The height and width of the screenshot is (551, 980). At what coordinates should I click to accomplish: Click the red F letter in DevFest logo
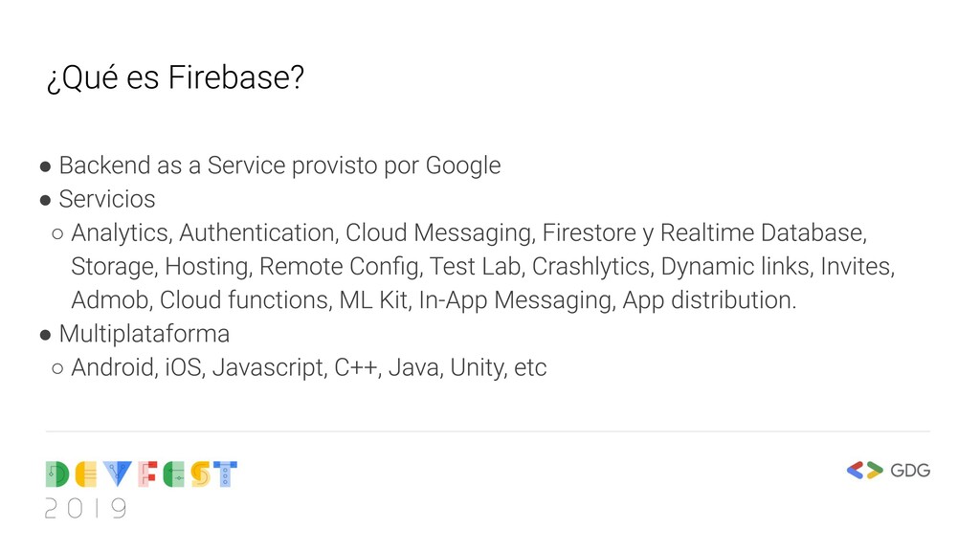[x=146, y=474]
